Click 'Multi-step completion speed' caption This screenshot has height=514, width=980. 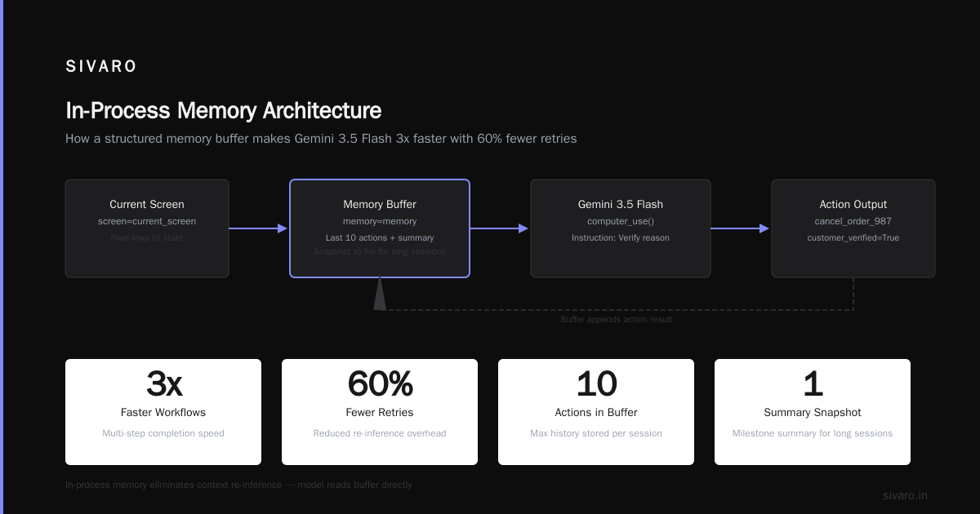pos(163,433)
